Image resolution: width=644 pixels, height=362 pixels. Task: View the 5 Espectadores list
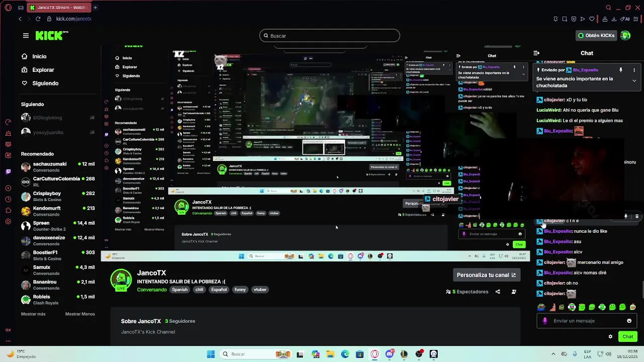click(467, 292)
